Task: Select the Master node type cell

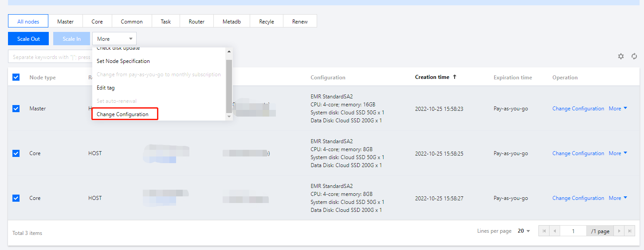Action: point(38,109)
